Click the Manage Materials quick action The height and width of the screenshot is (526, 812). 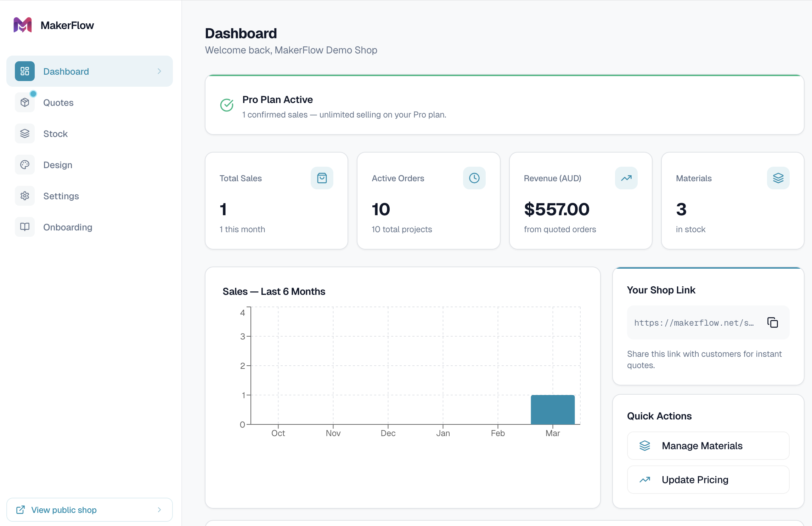tap(707, 446)
